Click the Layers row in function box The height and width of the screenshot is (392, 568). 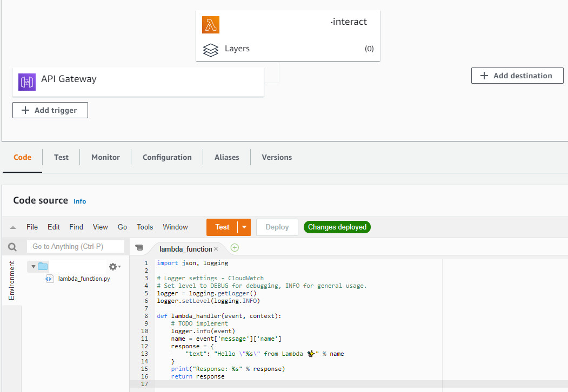pos(288,49)
